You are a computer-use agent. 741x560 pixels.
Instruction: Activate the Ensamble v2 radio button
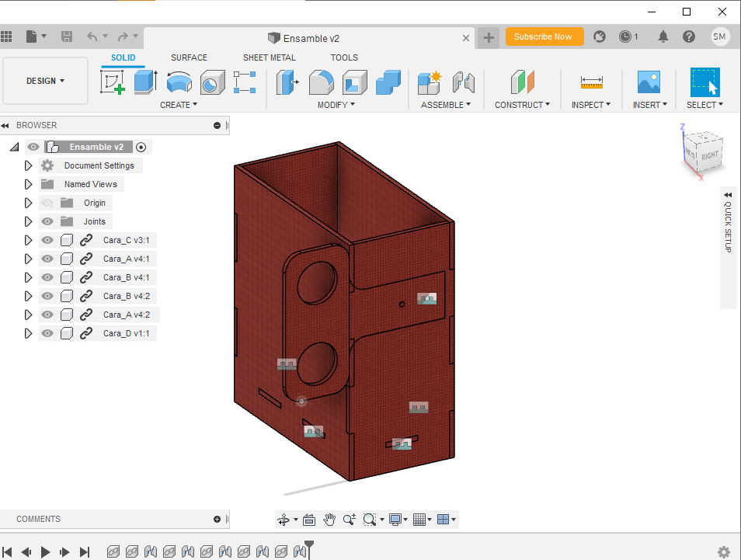(x=141, y=147)
